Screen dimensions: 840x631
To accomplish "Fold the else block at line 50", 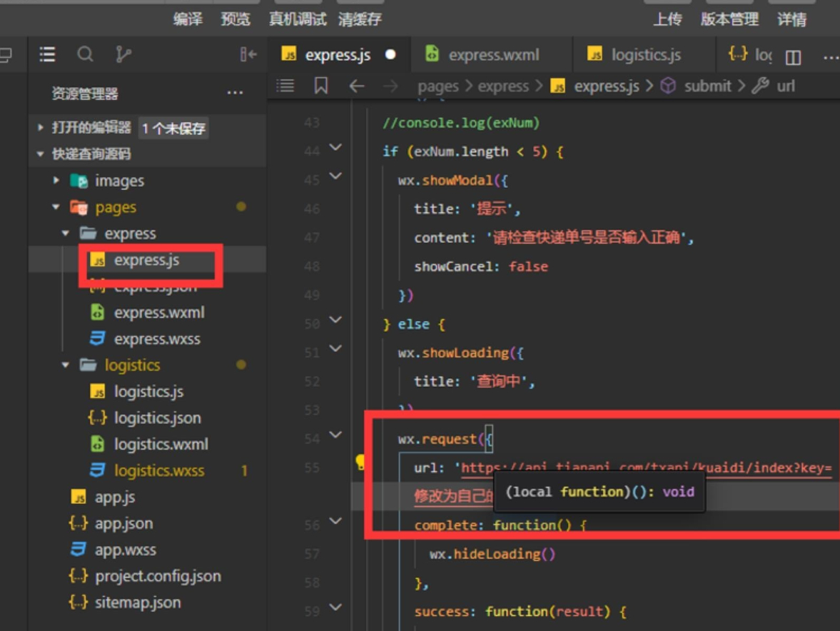I will 335,320.
